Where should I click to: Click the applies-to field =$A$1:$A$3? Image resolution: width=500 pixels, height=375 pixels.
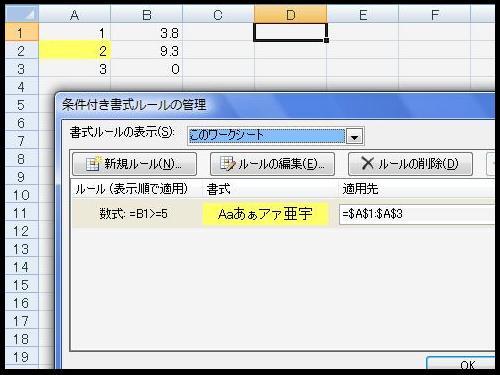click(x=417, y=214)
